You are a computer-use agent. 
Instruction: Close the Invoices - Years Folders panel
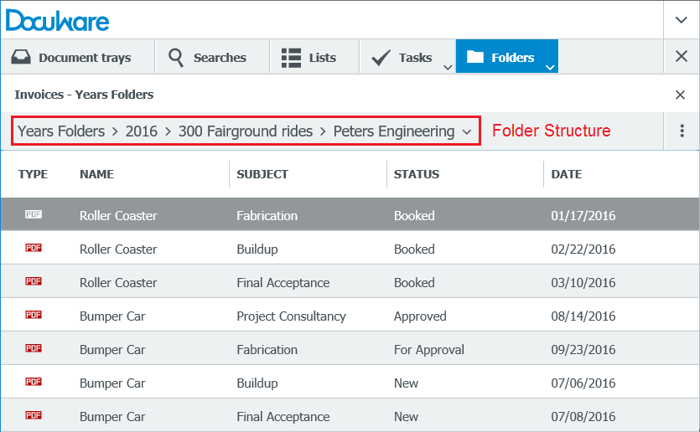(x=681, y=95)
